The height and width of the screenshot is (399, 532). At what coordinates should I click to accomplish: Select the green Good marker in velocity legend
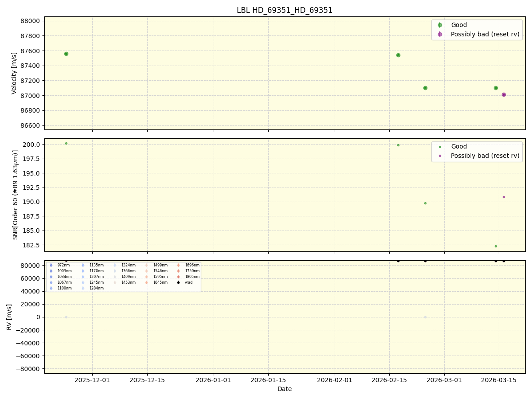pyautogui.click(x=441, y=25)
